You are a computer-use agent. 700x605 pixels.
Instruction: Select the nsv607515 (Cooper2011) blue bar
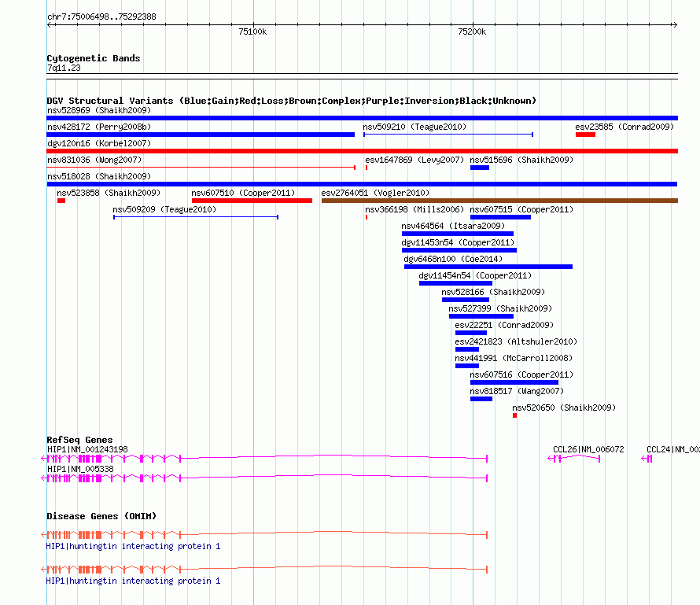[x=500, y=217]
